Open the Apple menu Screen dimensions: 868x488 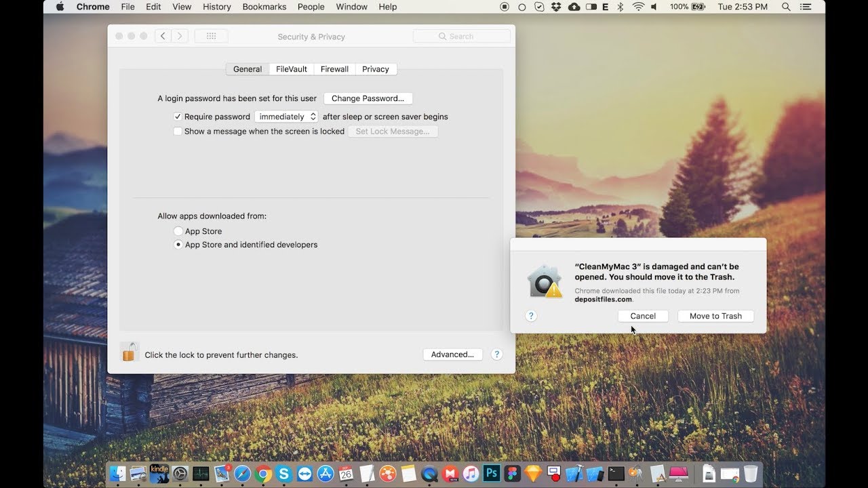[59, 7]
